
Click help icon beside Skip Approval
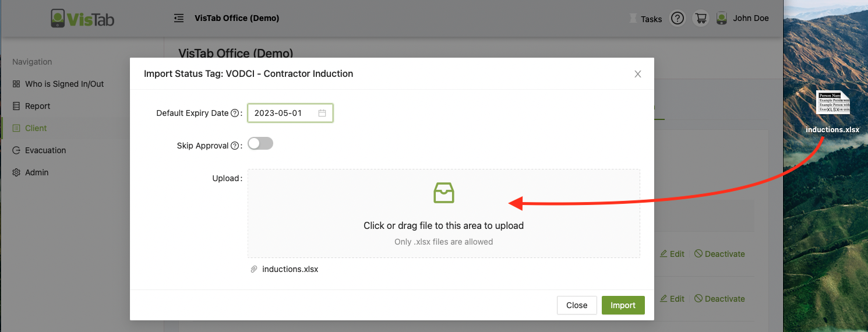[x=235, y=146]
